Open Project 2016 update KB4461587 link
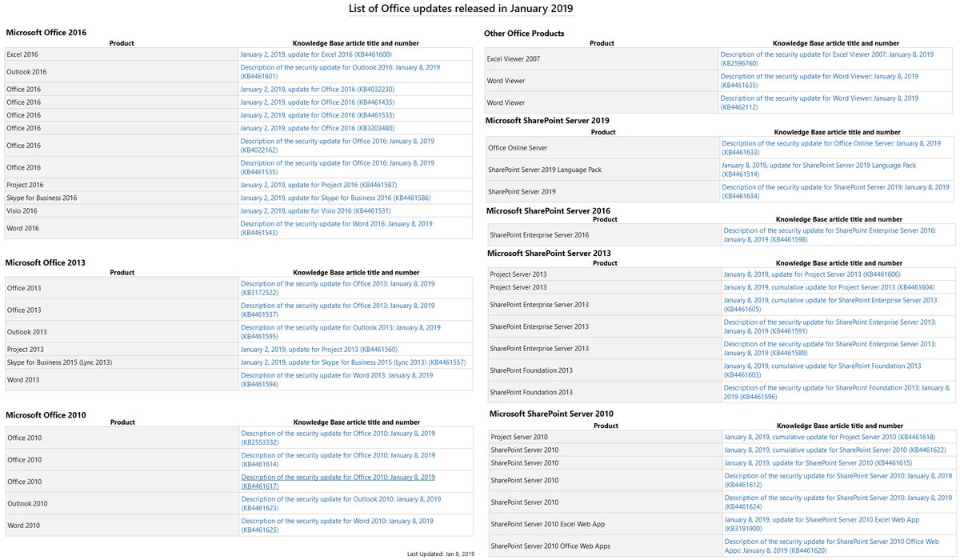Screen dimensions: 960x560 [x=318, y=185]
